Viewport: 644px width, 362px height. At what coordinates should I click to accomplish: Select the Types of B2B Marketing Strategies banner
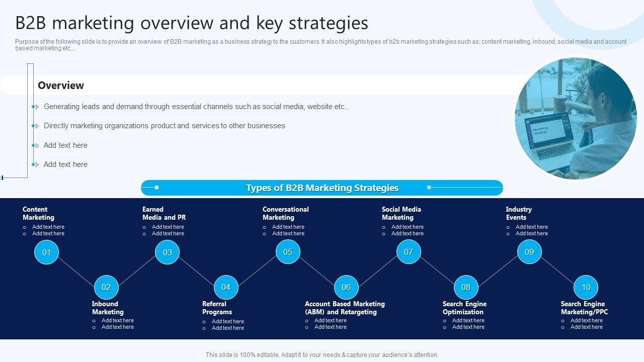coord(322,188)
